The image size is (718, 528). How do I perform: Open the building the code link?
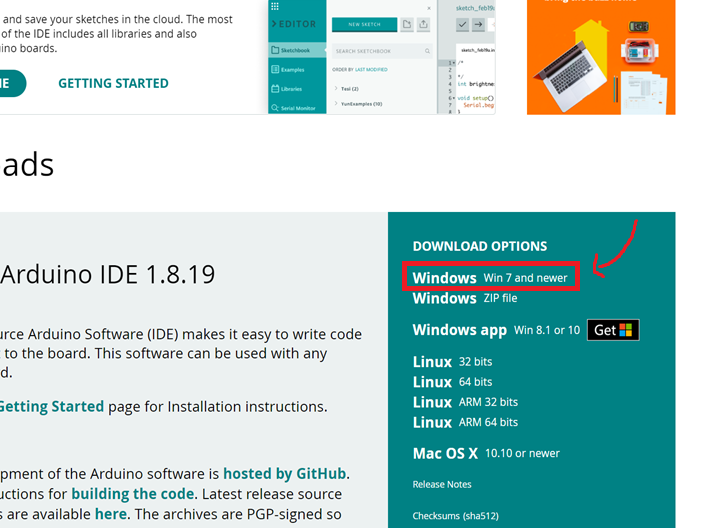coord(132,494)
